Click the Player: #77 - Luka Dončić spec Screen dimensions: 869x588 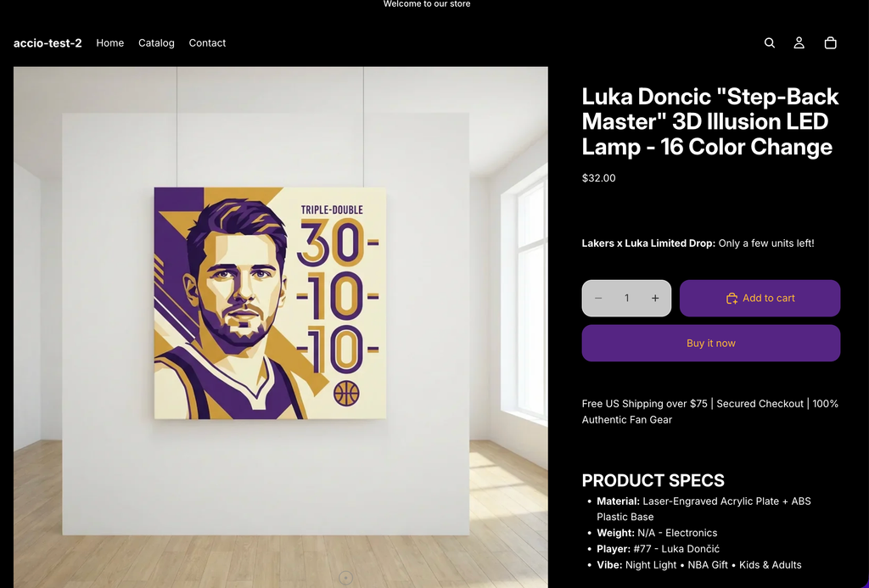[x=658, y=549]
